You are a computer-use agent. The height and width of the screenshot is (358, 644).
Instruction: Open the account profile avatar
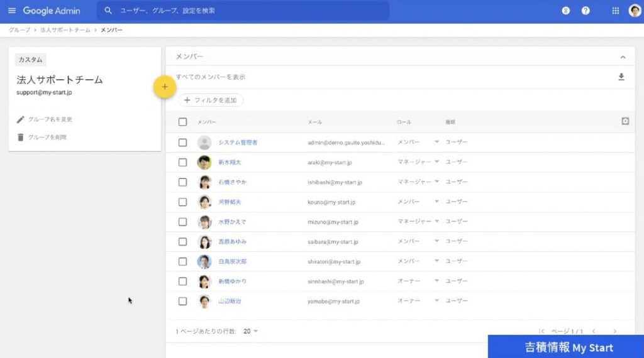click(635, 11)
